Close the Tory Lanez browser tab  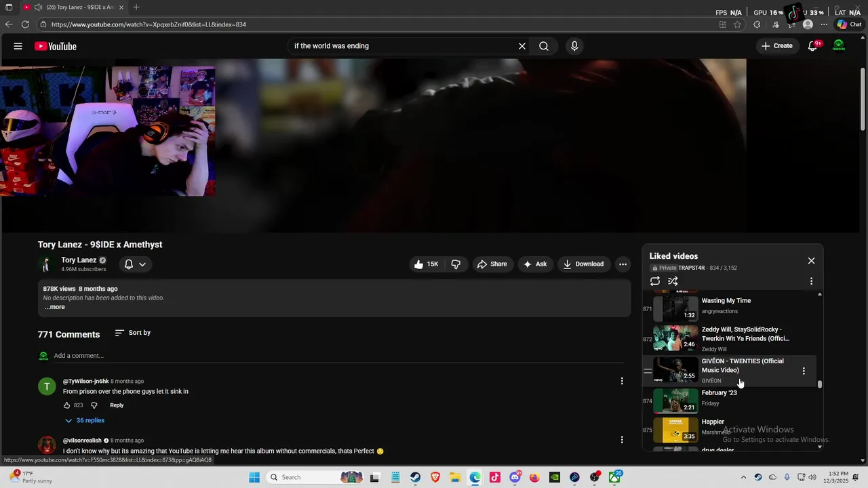click(121, 7)
